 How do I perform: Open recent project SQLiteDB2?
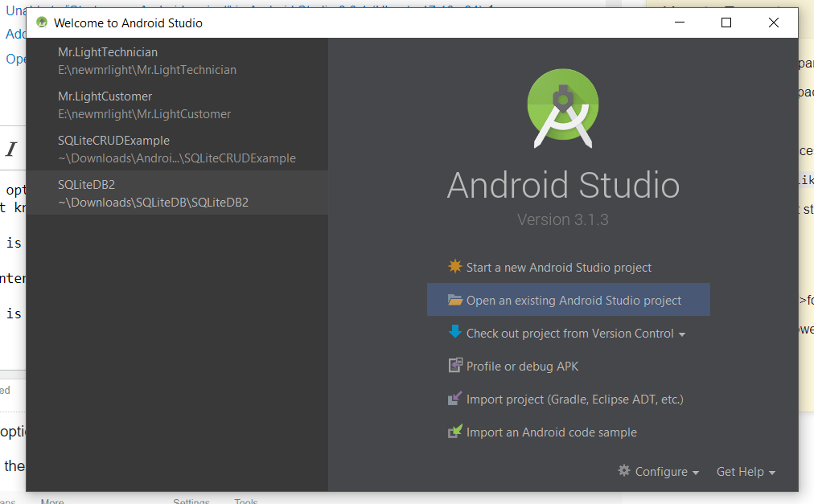[x=177, y=193]
